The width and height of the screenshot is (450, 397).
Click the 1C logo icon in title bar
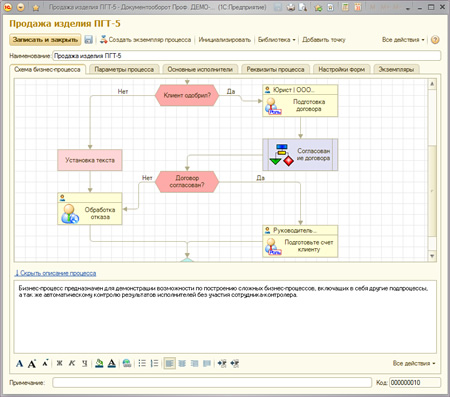7,7
